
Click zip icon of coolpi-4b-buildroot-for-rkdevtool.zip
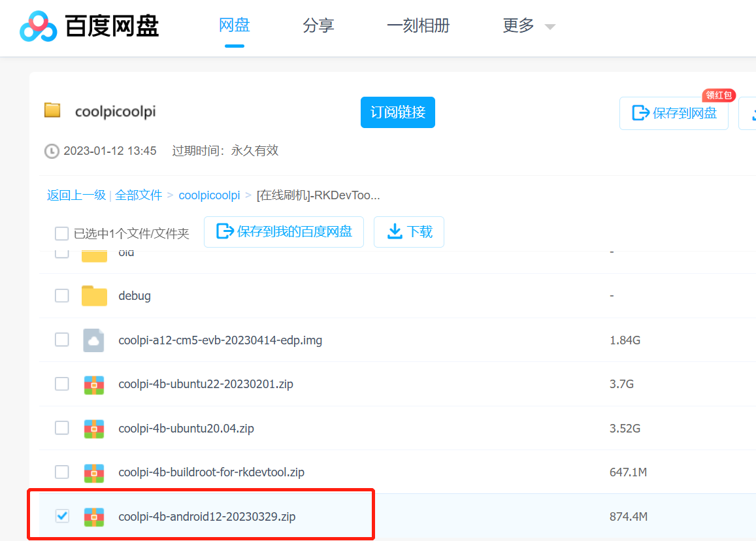tap(94, 473)
